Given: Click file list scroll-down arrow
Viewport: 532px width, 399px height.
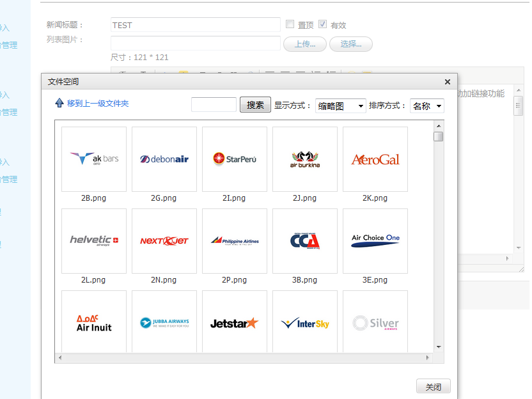Looking at the screenshot, I should tap(439, 347).
